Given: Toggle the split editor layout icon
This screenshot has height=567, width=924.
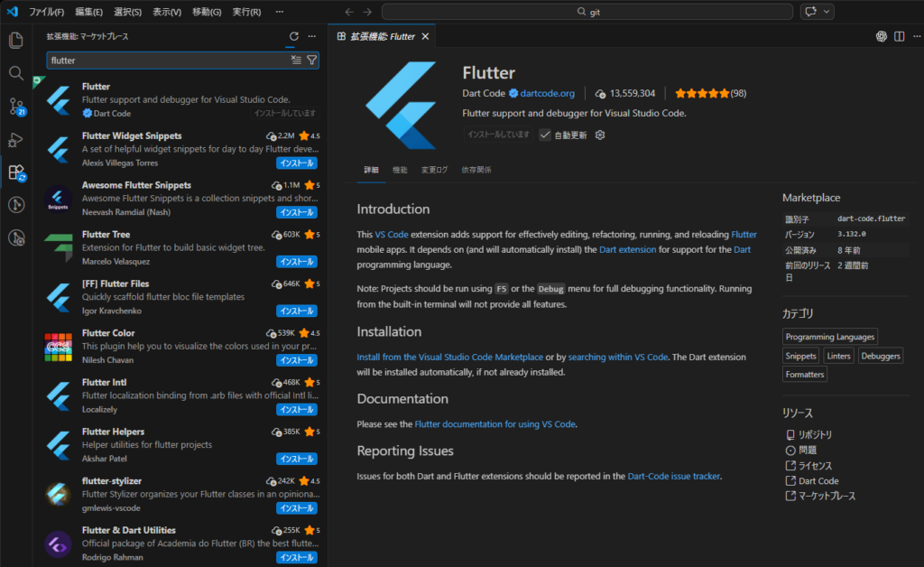Looking at the screenshot, I should 899,36.
